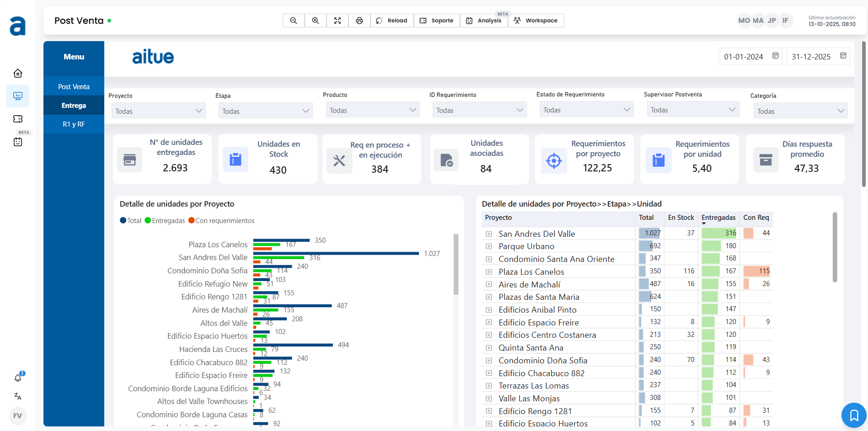This screenshot has width=868, height=431.
Task: Open the Estado de Requerimiento dropdown
Action: (586, 110)
